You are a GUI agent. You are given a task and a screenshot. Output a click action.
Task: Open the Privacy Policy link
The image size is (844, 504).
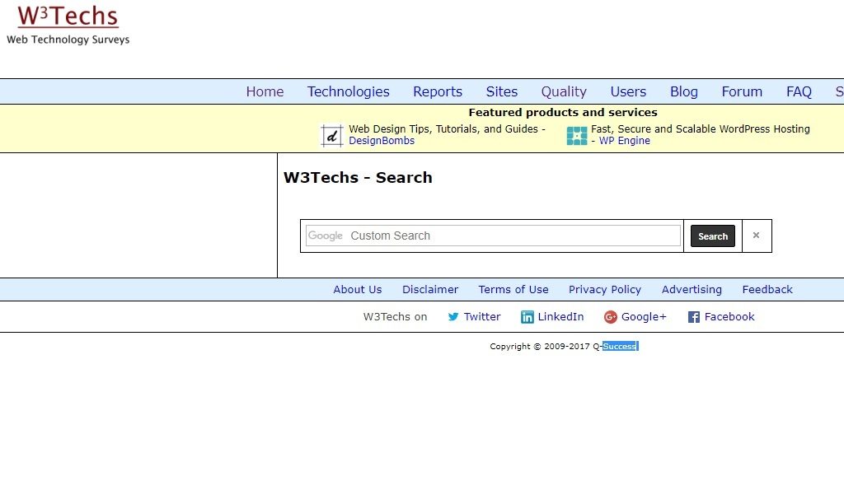(x=605, y=289)
